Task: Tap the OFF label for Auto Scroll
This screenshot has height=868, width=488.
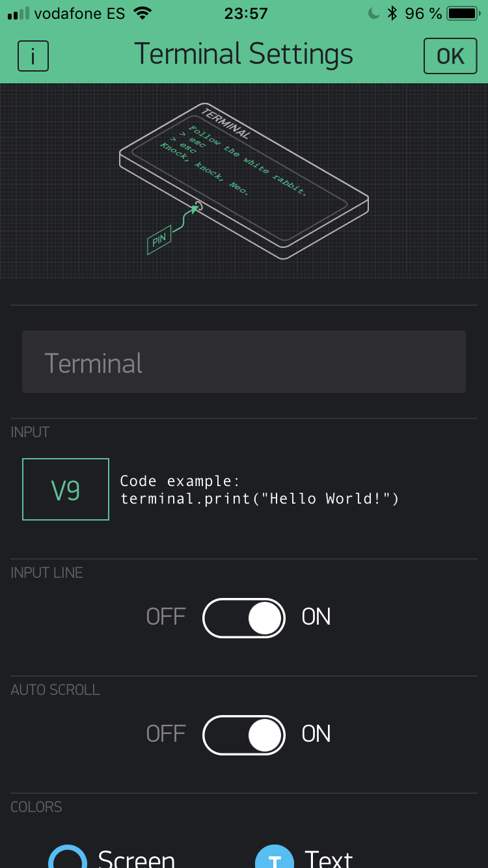Action: click(166, 734)
